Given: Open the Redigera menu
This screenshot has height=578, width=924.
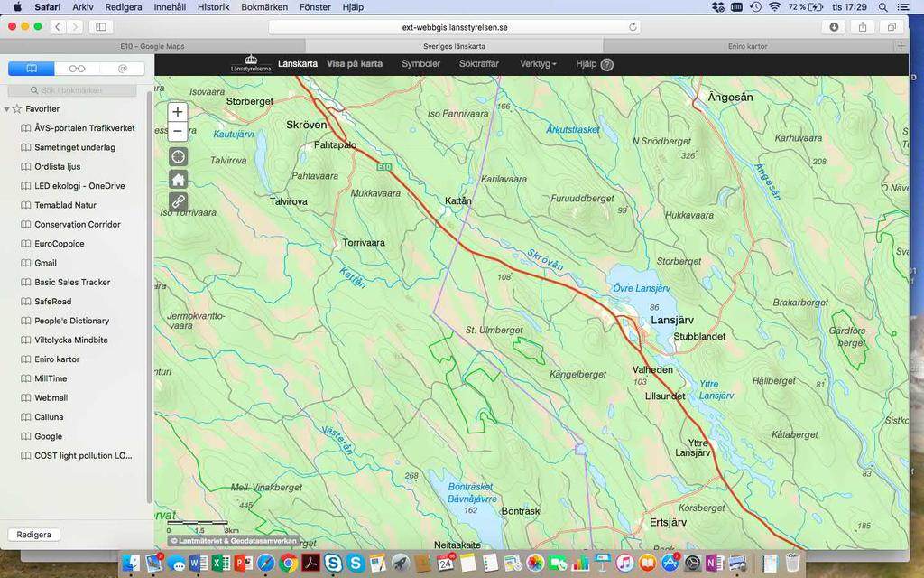Looking at the screenshot, I should tap(123, 7).
